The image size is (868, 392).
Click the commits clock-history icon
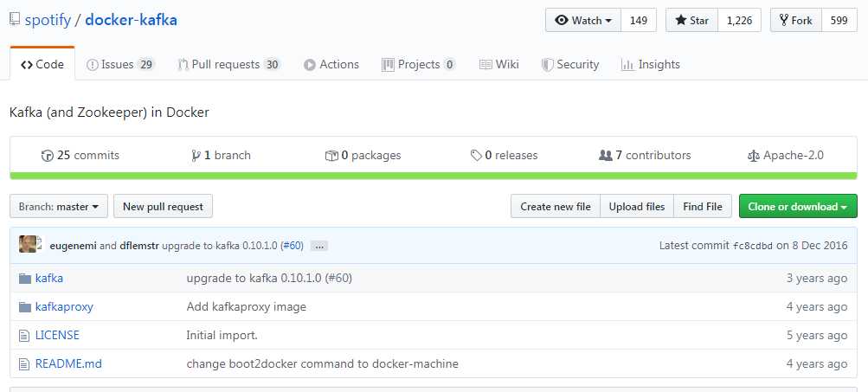[x=48, y=156]
